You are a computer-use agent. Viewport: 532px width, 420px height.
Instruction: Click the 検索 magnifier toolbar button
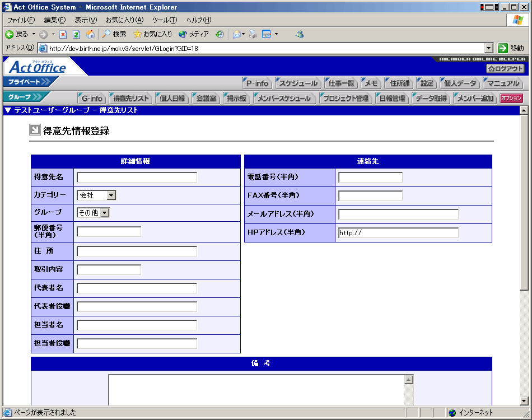(x=114, y=34)
